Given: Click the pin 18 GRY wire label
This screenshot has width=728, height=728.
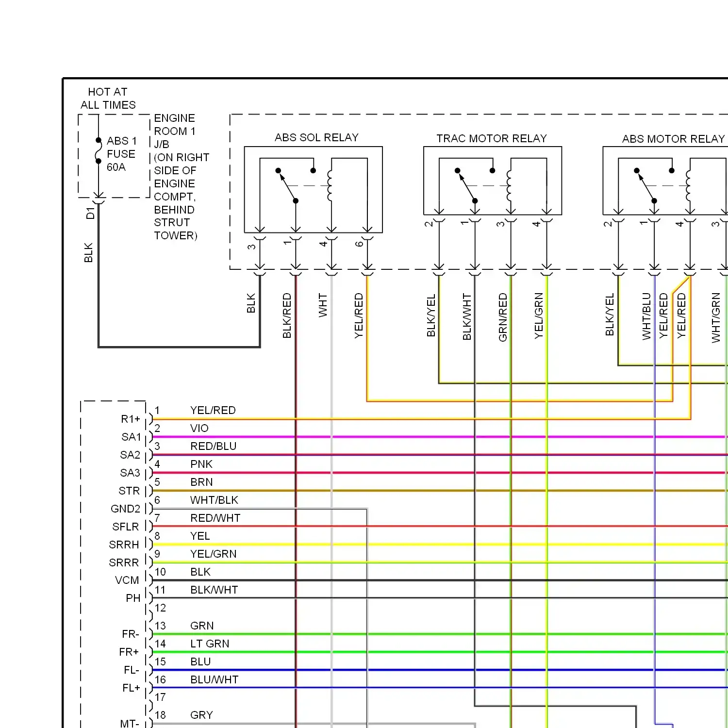Looking at the screenshot, I should click(x=201, y=715).
